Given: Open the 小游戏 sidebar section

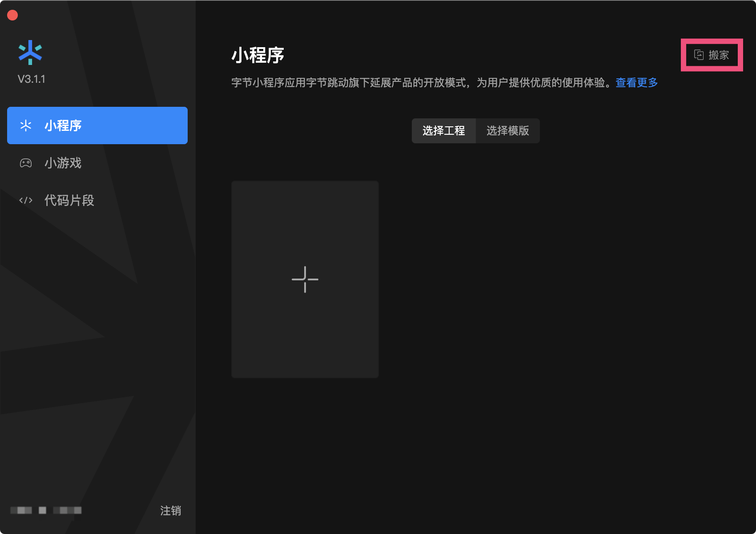Looking at the screenshot, I should click(x=97, y=163).
